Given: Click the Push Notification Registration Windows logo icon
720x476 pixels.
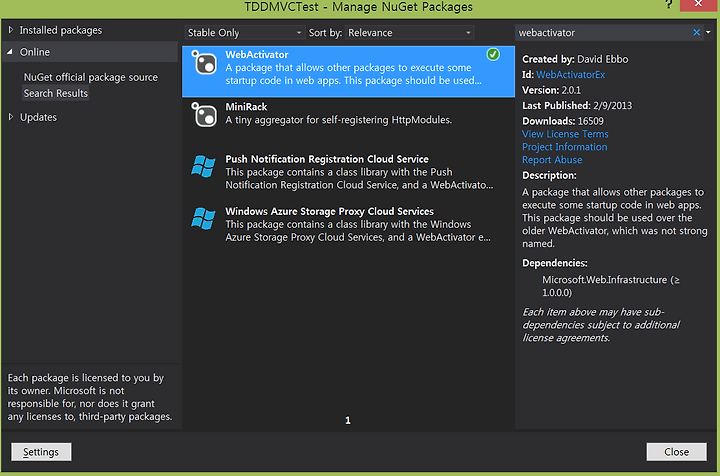Looking at the screenshot, I should coord(203,166).
